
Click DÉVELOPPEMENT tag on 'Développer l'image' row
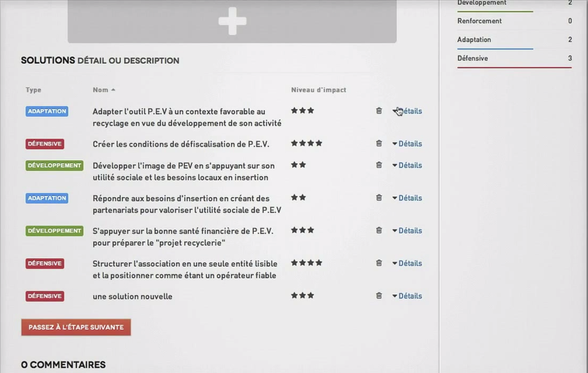[55, 166]
